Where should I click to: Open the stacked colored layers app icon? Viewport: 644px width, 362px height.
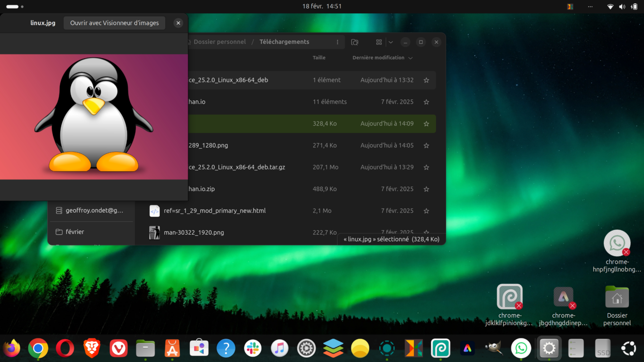pyautogui.click(x=333, y=349)
